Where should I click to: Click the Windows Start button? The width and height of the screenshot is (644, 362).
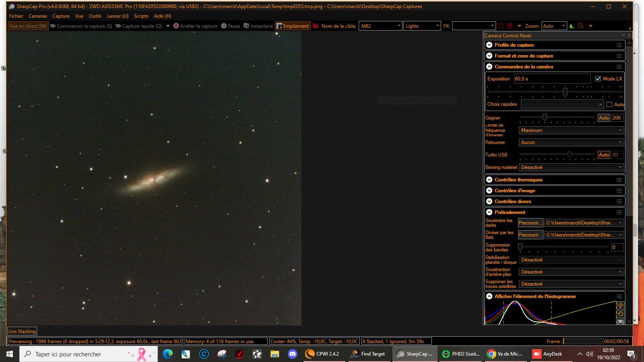coord(10,354)
